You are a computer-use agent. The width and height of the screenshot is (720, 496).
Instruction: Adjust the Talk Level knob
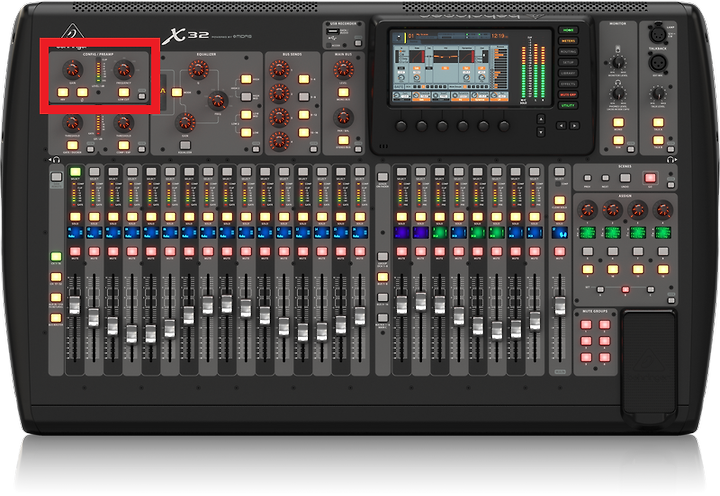coord(658,93)
